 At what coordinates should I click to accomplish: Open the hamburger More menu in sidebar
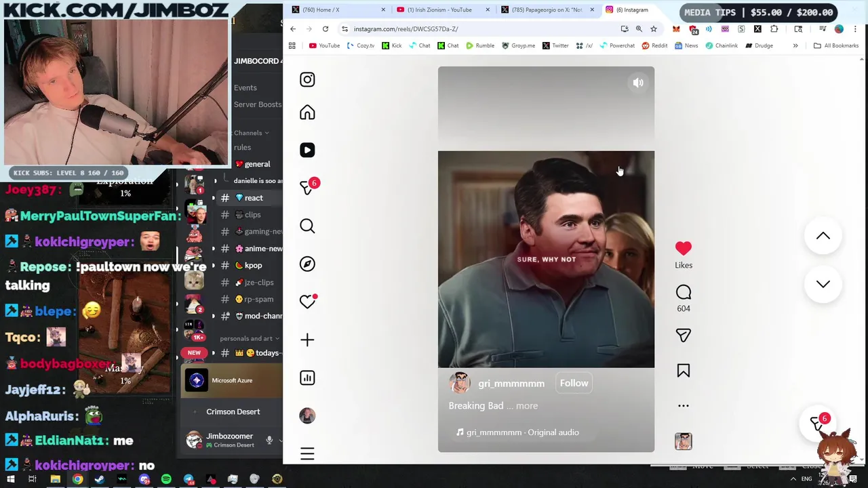point(307,453)
